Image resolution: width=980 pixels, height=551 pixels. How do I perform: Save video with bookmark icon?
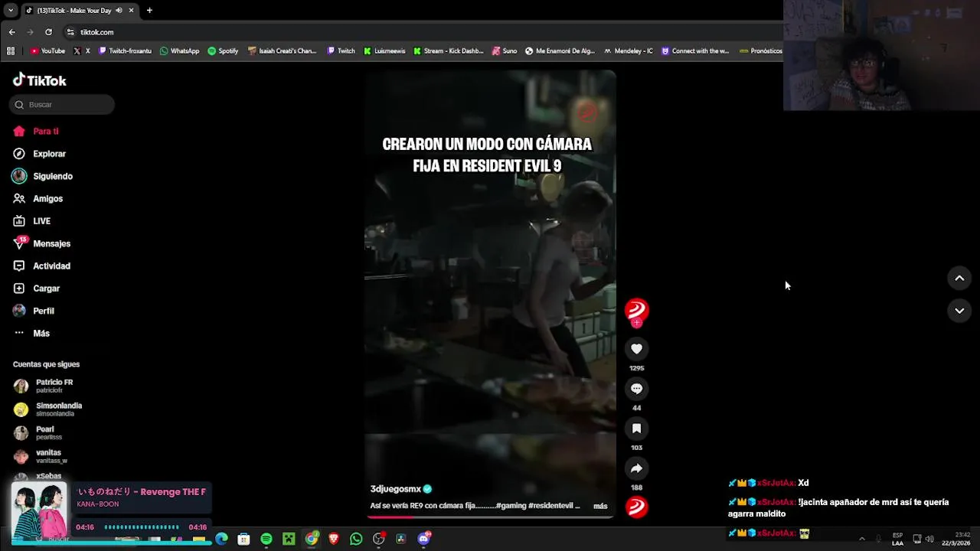click(636, 429)
